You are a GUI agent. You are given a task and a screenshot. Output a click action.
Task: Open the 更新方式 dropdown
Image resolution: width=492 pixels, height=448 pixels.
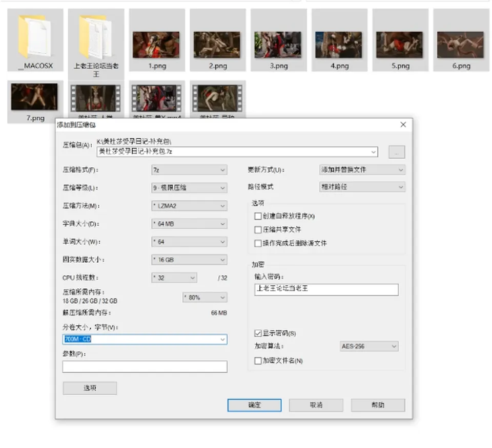(362, 169)
